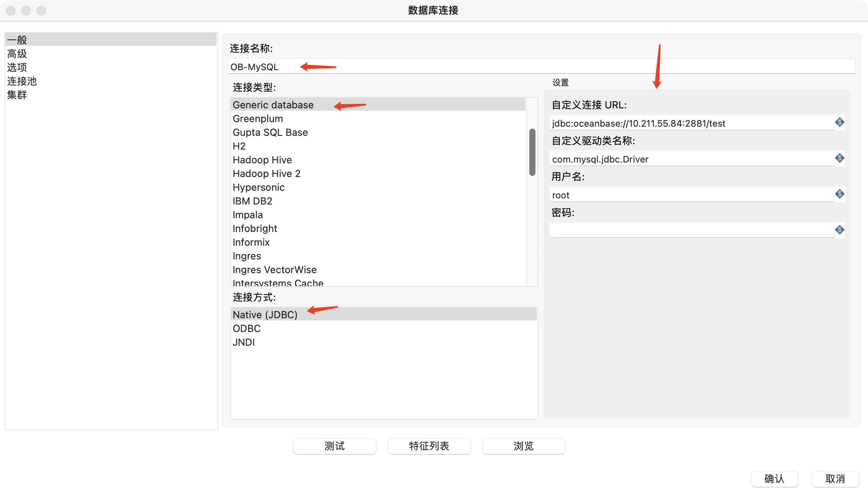
Task: Click variable icon beside the password field
Action: 839,230
